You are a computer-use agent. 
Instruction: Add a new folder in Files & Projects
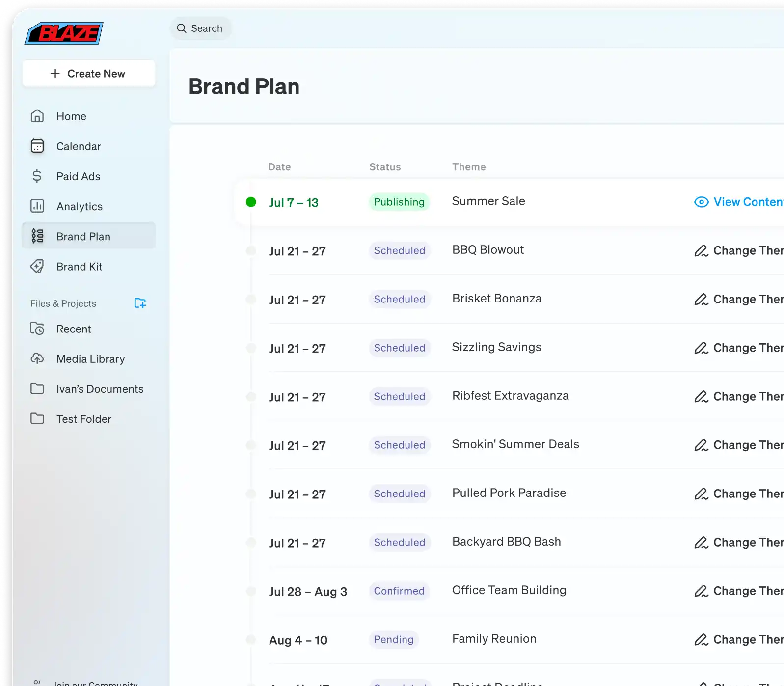(x=140, y=303)
